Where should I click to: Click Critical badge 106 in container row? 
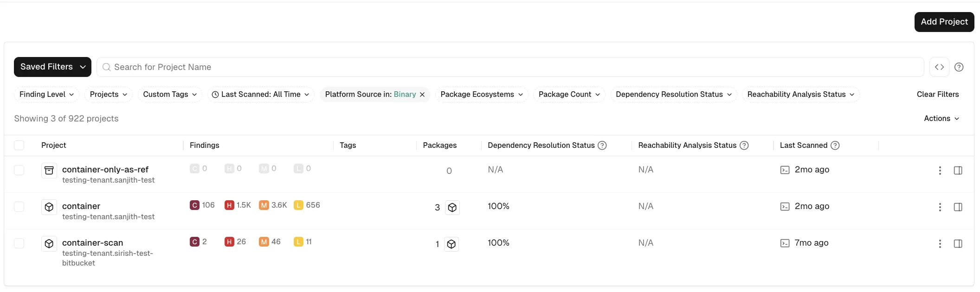202,205
